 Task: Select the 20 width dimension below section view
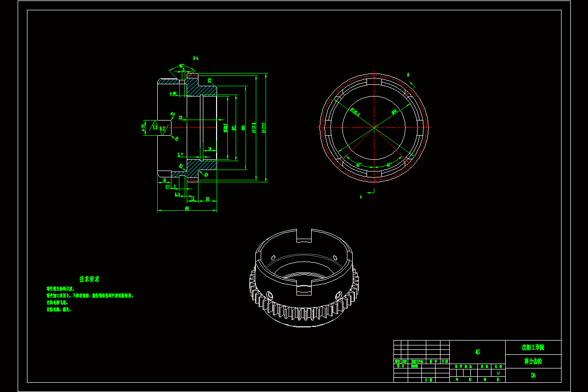[208, 198]
